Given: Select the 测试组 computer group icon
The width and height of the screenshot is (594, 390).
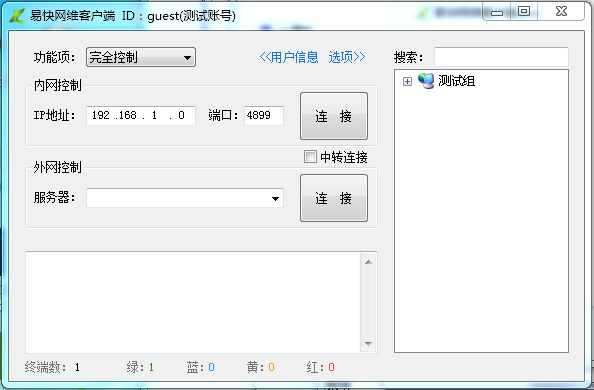Looking at the screenshot, I should pyautogui.click(x=426, y=81).
